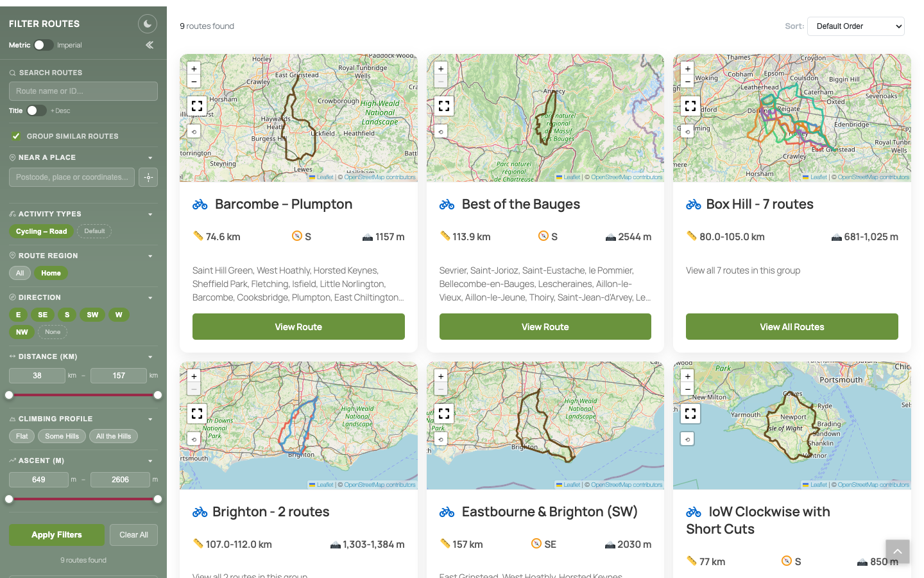Collapse the Distance (km) section

click(x=150, y=357)
